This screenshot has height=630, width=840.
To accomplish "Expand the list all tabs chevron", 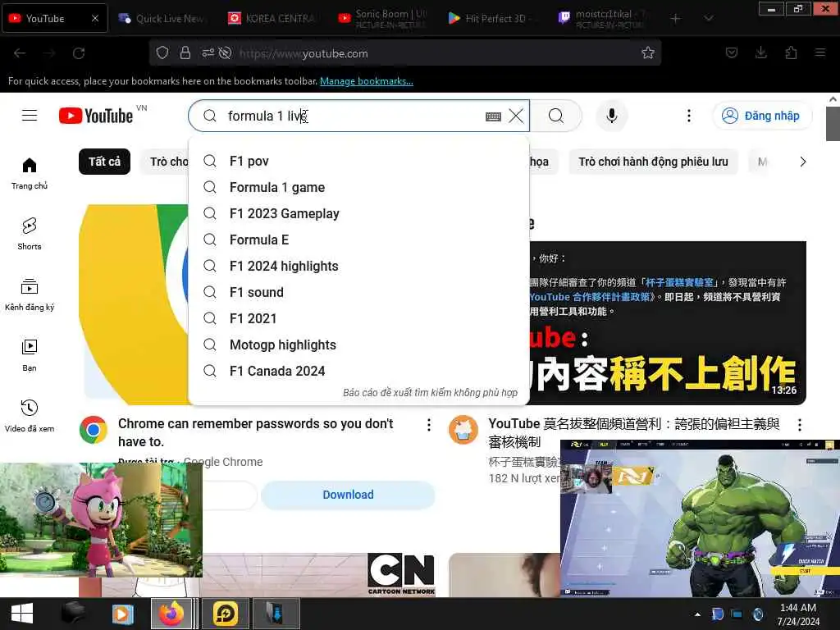I will (x=708, y=18).
